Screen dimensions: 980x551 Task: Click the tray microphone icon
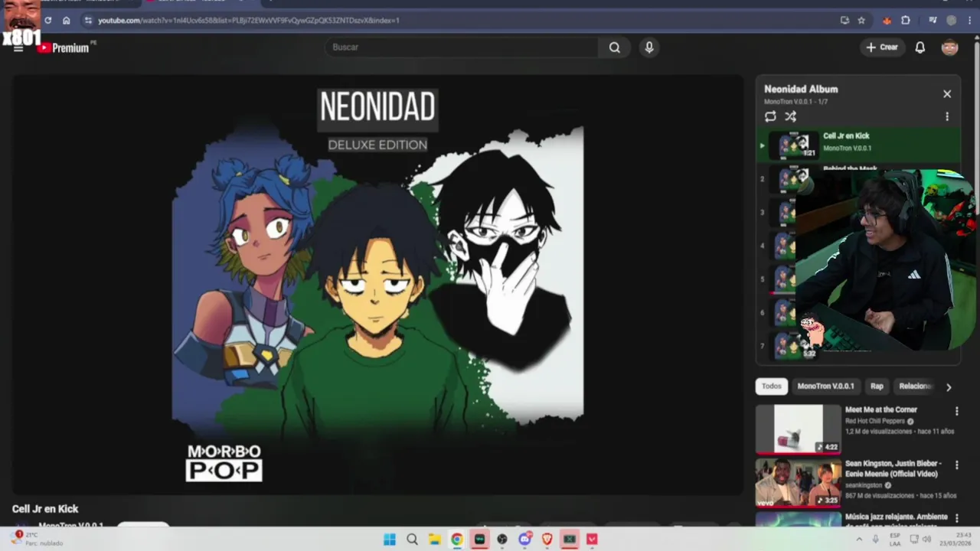point(876,540)
